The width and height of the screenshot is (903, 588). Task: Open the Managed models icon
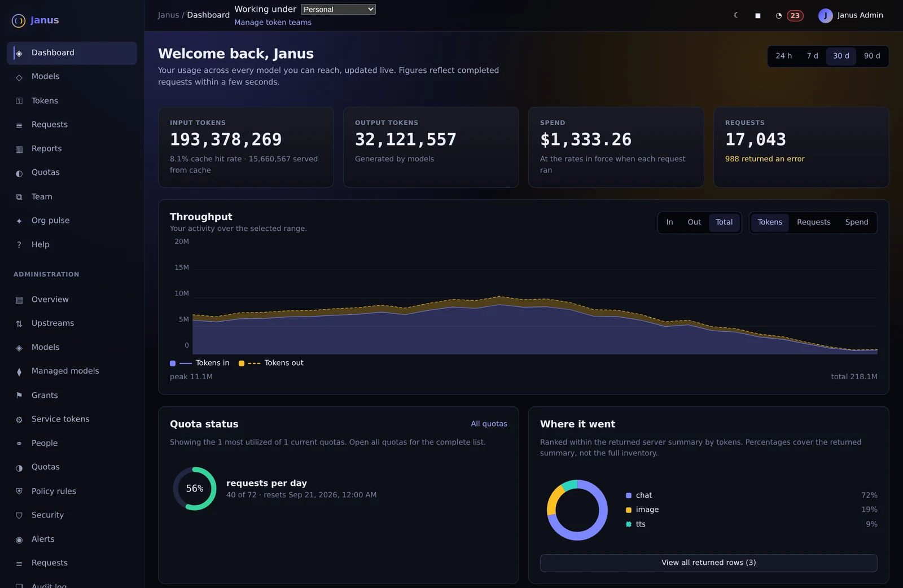point(19,371)
